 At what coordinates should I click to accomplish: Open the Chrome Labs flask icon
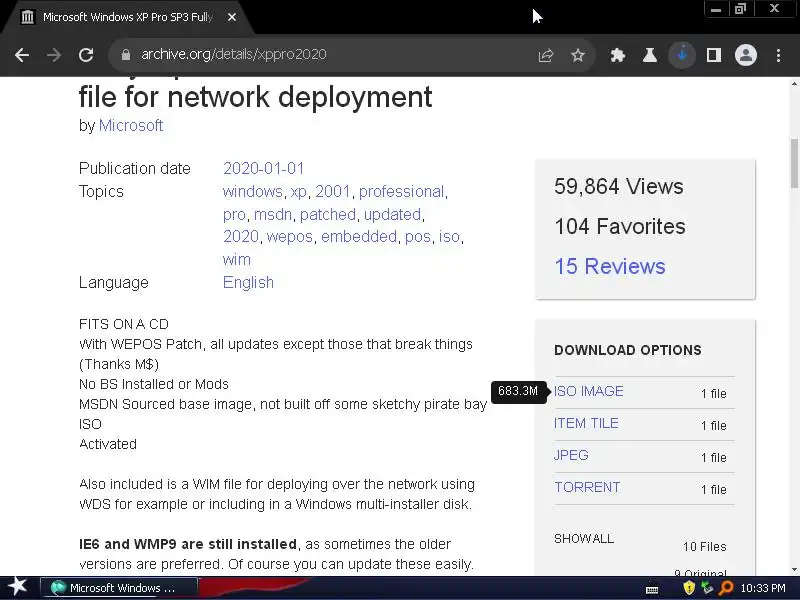click(x=649, y=55)
